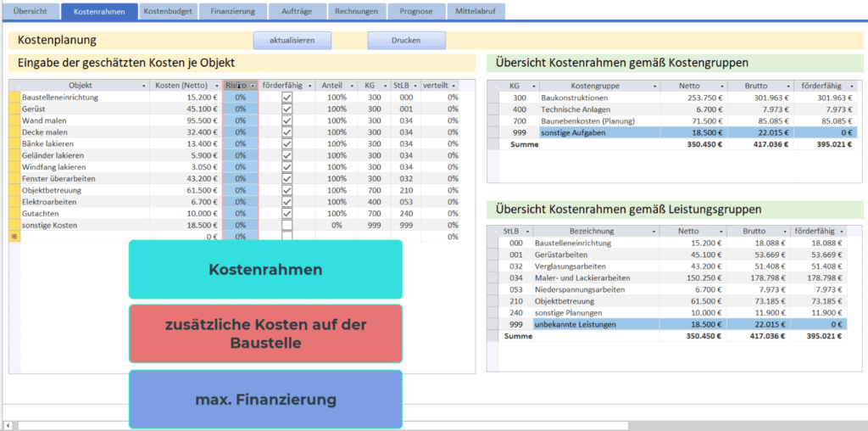Click the Wand malen cost field

[185, 121]
